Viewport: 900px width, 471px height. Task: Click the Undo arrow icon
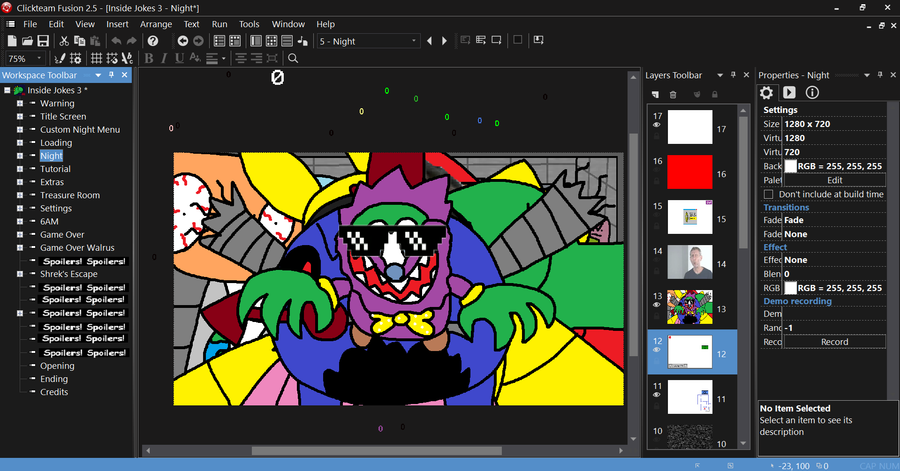116,41
